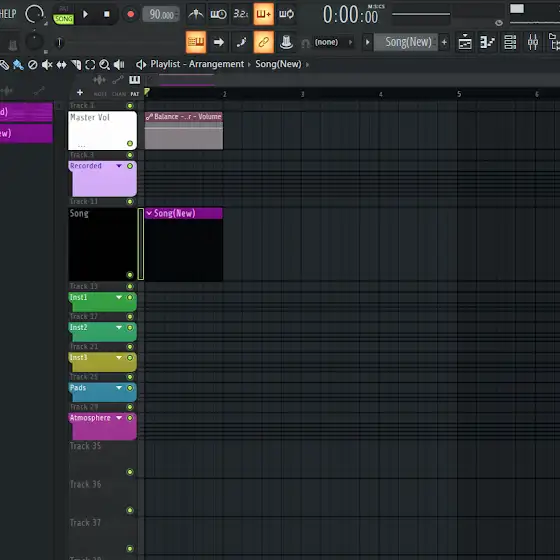Mute the Inst2 track
The image size is (560, 560).
click(x=130, y=328)
